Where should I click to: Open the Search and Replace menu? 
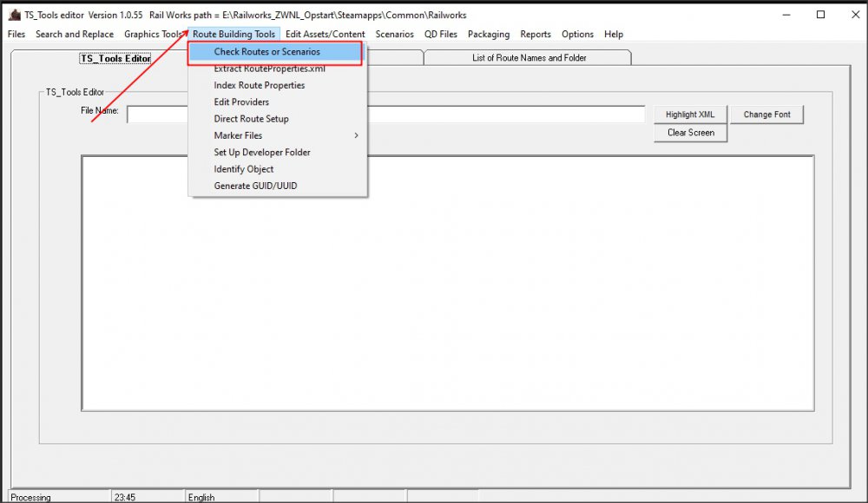point(75,35)
